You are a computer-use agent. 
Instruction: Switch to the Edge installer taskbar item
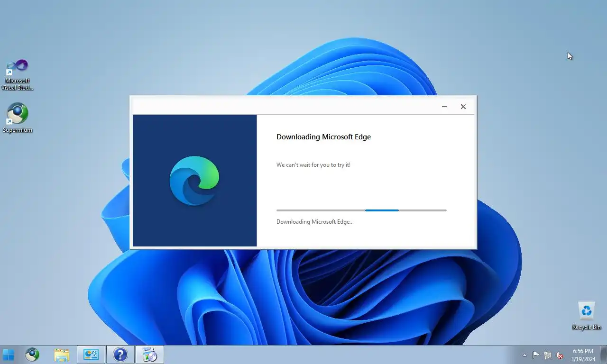point(150,355)
